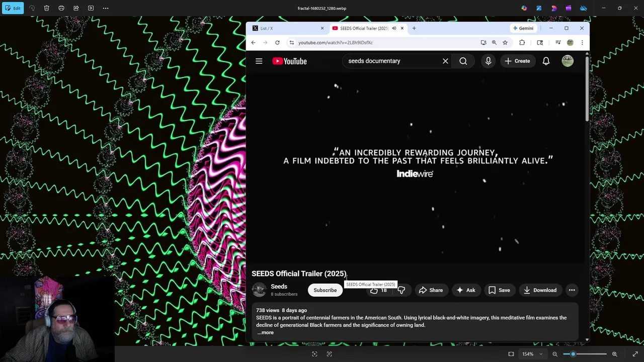Click the zoom magnifier icon in address bar
This screenshot has width=644, height=362.
click(x=494, y=43)
